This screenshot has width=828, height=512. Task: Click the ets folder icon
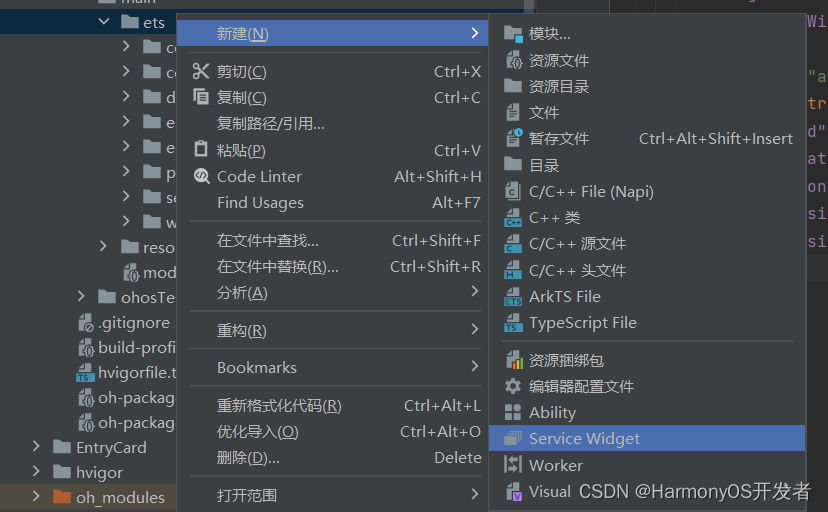click(x=130, y=22)
